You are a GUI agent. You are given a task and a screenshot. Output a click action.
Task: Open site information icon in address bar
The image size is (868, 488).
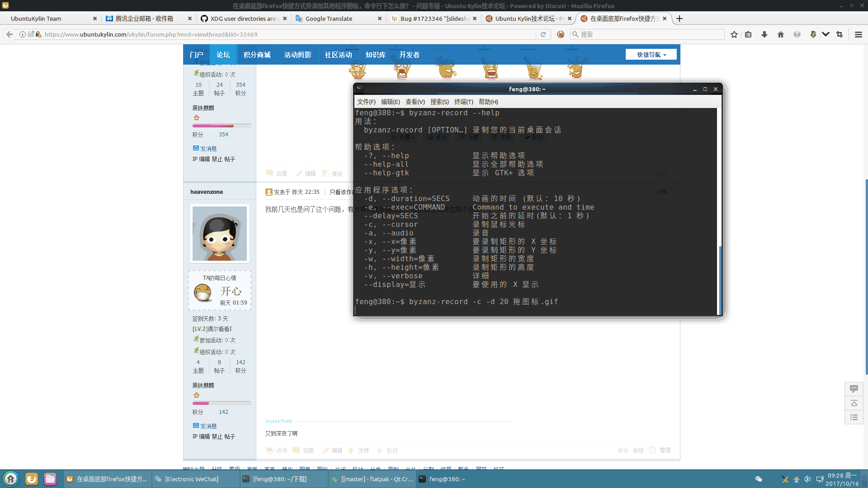coord(22,34)
